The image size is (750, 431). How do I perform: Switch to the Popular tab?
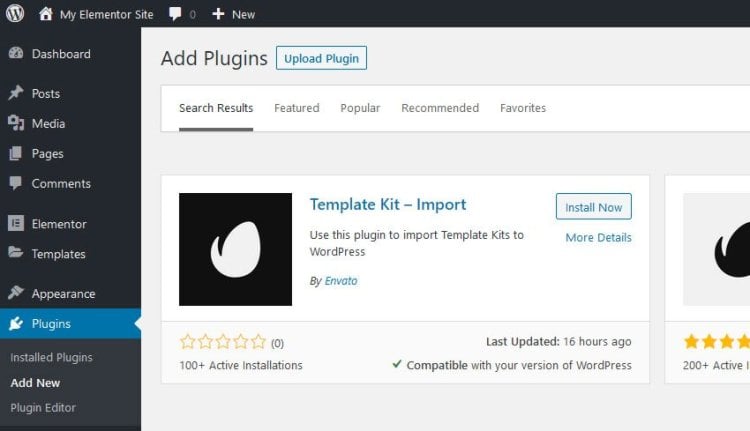point(360,108)
